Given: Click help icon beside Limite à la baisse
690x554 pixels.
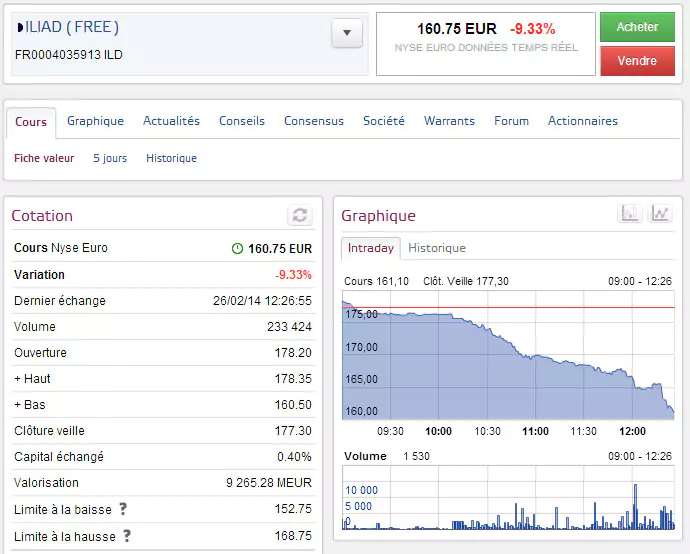Looking at the screenshot, I should tap(123, 509).
